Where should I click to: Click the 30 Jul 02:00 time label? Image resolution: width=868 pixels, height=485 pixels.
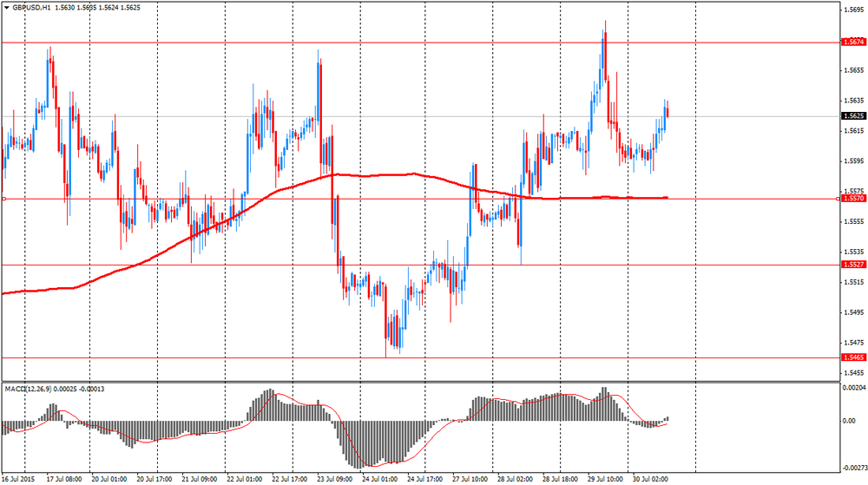650,479
